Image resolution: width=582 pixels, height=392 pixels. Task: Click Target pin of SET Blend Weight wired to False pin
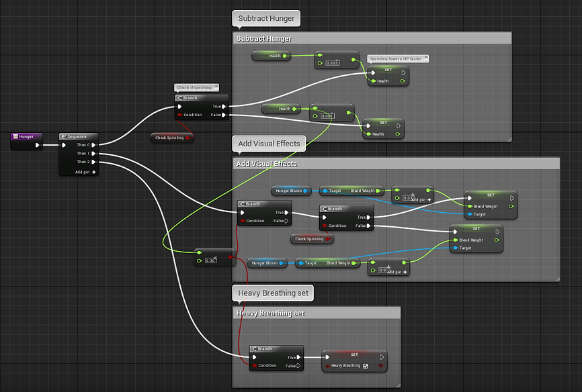(x=456, y=248)
